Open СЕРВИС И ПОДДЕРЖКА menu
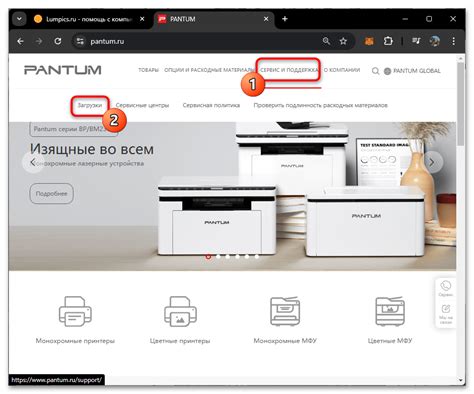474x394 pixels. coord(289,70)
